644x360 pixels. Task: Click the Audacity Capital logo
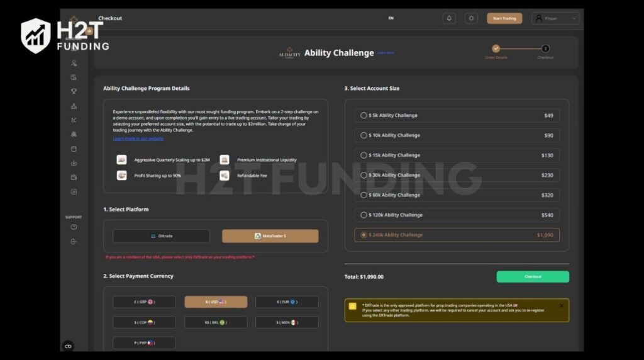289,53
